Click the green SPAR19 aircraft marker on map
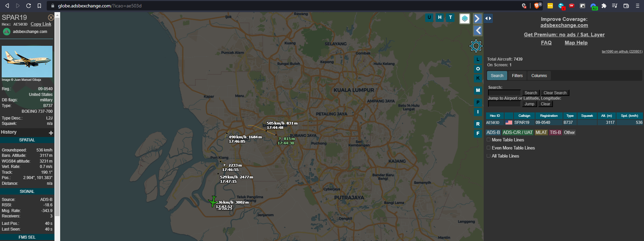Screen dimensions: 644x241 pos(213,201)
